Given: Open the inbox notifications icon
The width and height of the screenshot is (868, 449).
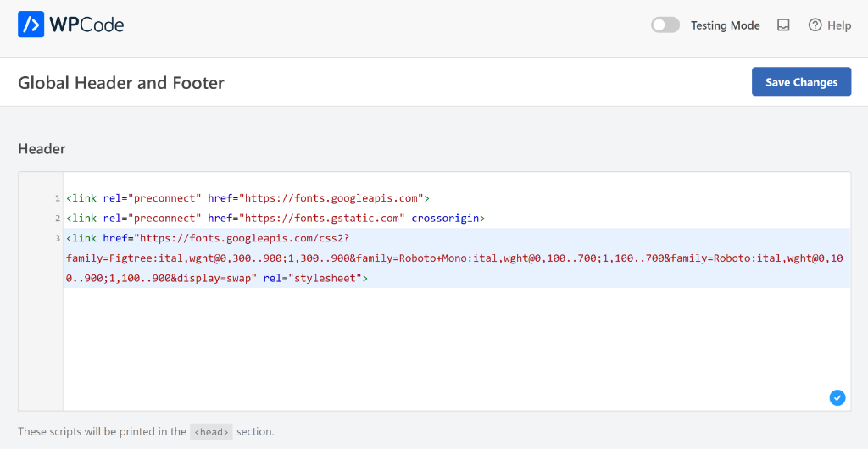Looking at the screenshot, I should (x=782, y=25).
